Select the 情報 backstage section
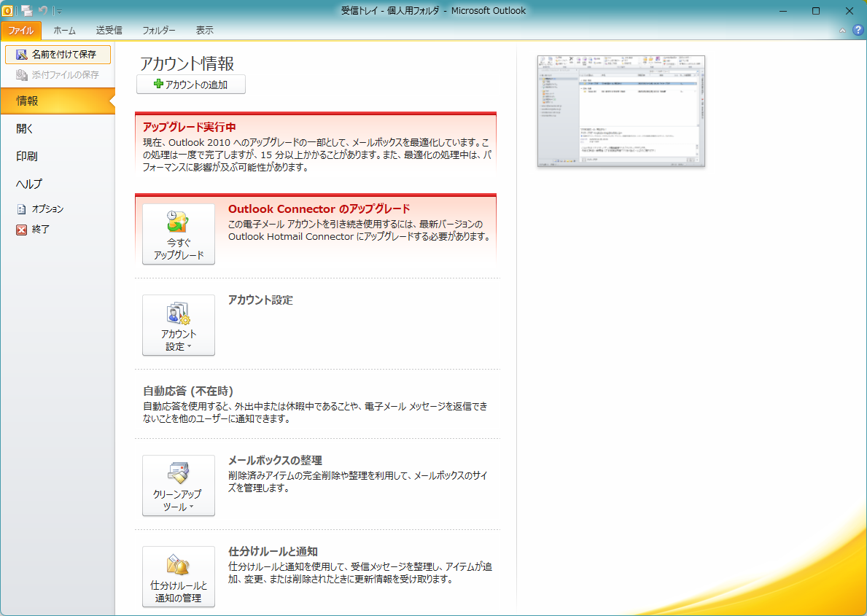Image resolution: width=867 pixels, height=616 pixels. [58, 101]
